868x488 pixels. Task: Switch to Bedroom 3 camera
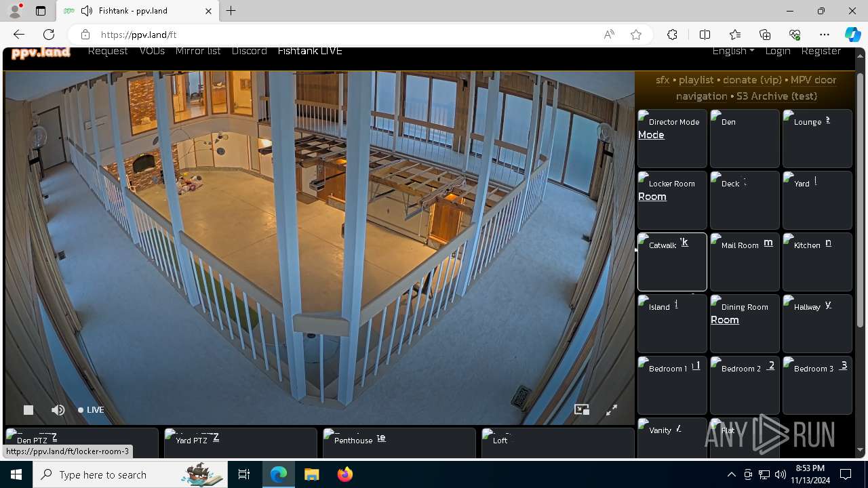point(817,385)
